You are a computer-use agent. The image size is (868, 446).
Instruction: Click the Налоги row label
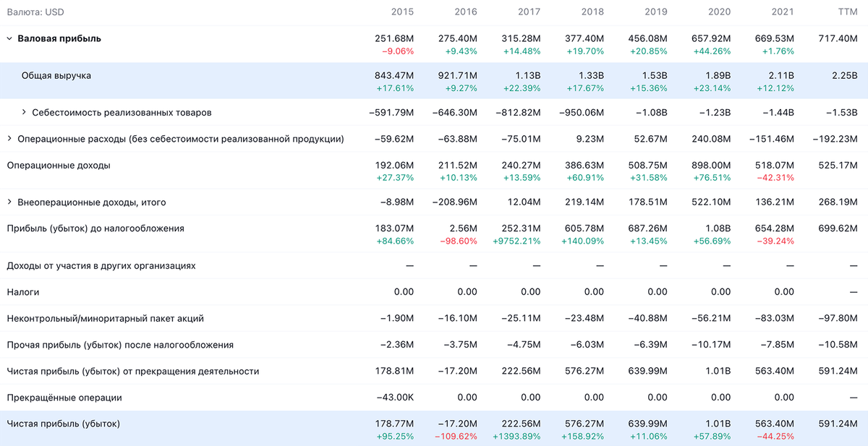(x=23, y=292)
